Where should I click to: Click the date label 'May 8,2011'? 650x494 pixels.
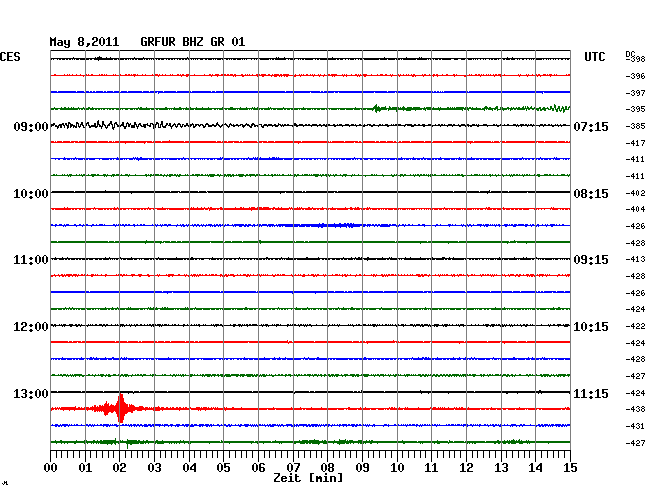[84, 42]
